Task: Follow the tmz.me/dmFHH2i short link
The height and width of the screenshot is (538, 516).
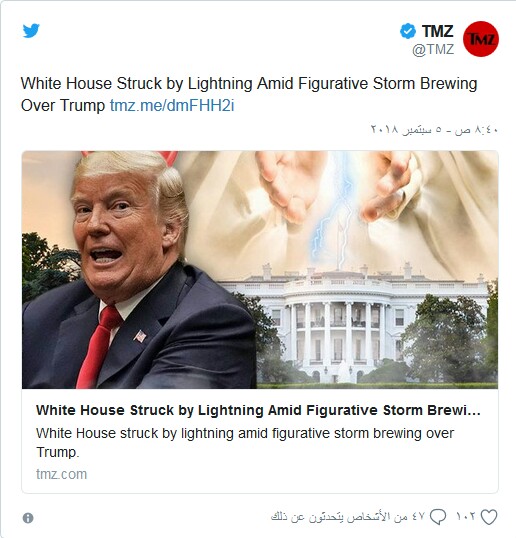Action: point(172,105)
